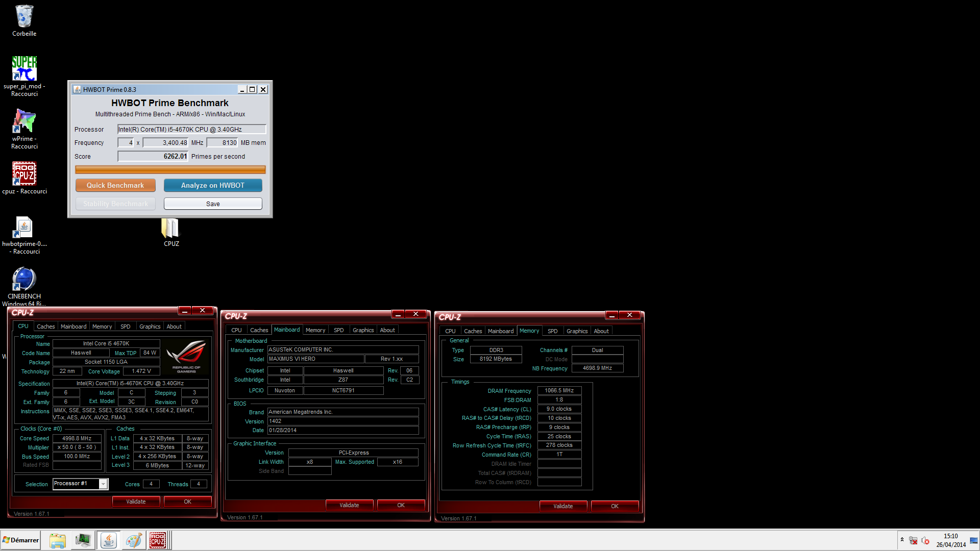Click the Frequency field showing 3,400.48
This screenshot has height=551, width=980.
(165, 143)
